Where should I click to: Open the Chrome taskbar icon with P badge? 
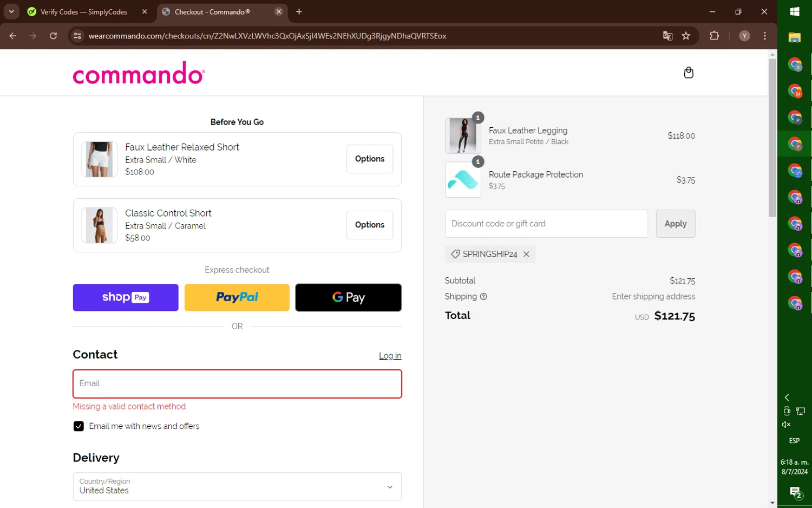pyautogui.click(x=795, y=118)
